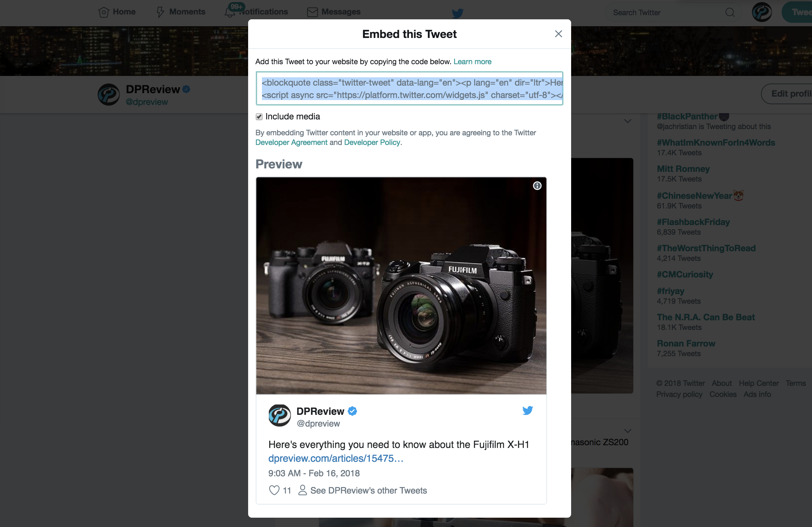The image size is (812, 527).
Task: Close the Embed this Tweet dialog
Action: [558, 34]
